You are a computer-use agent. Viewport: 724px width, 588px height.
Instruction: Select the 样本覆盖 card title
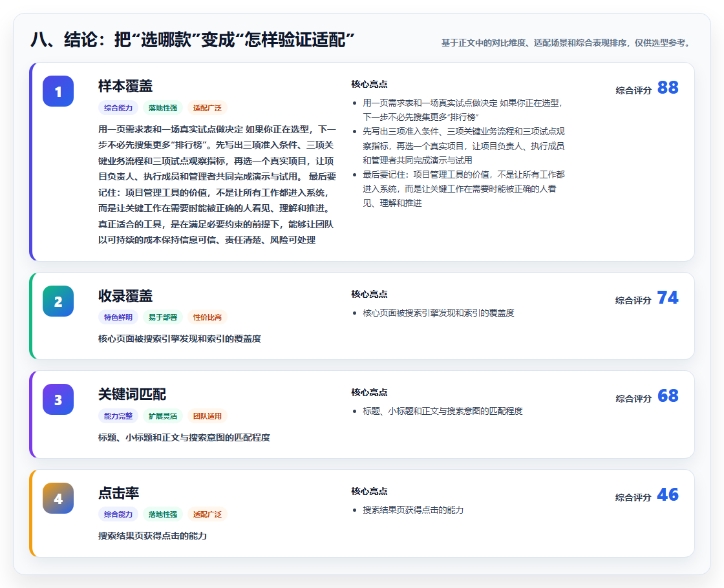coord(125,87)
